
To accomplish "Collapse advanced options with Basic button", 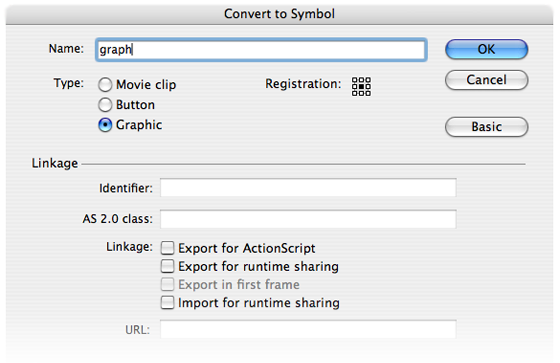I will [x=486, y=126].
